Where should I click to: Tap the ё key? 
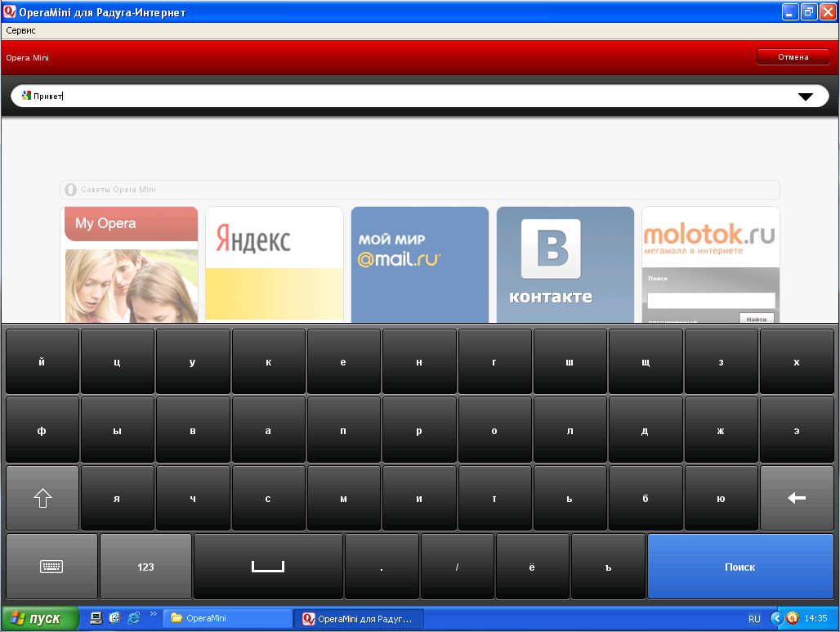coord(532,567)
